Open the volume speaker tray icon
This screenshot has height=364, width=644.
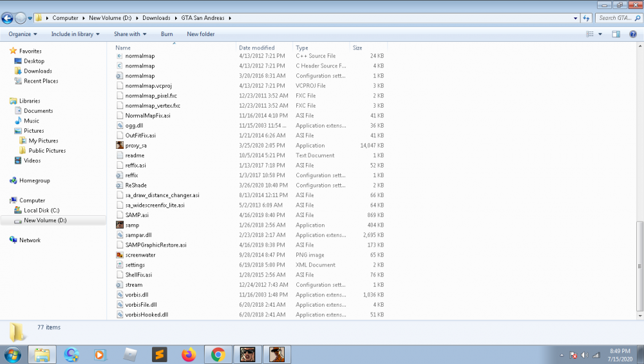click(585, 356)
